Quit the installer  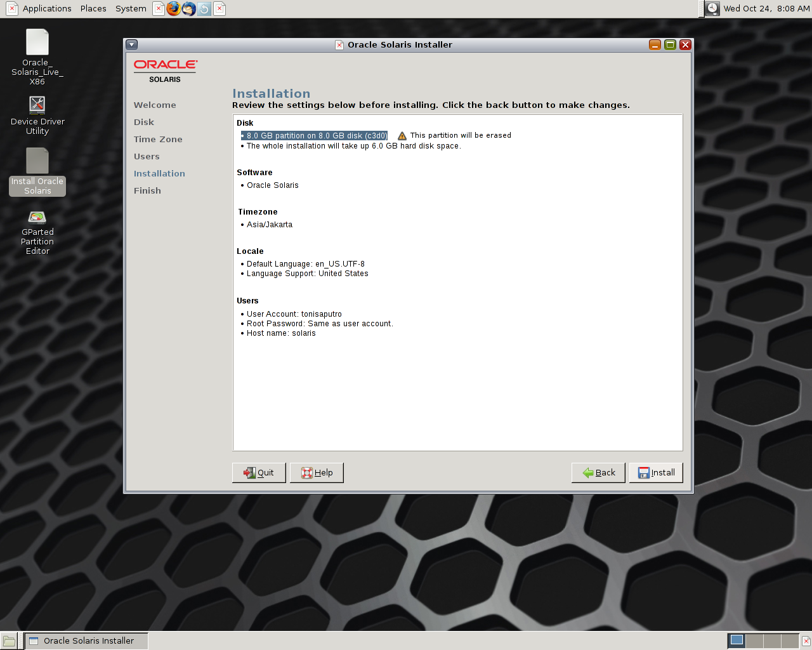(259, 472)
